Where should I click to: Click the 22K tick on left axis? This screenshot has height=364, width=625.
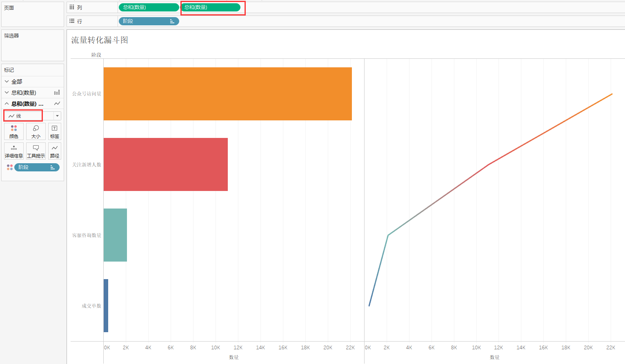(350, 348)
